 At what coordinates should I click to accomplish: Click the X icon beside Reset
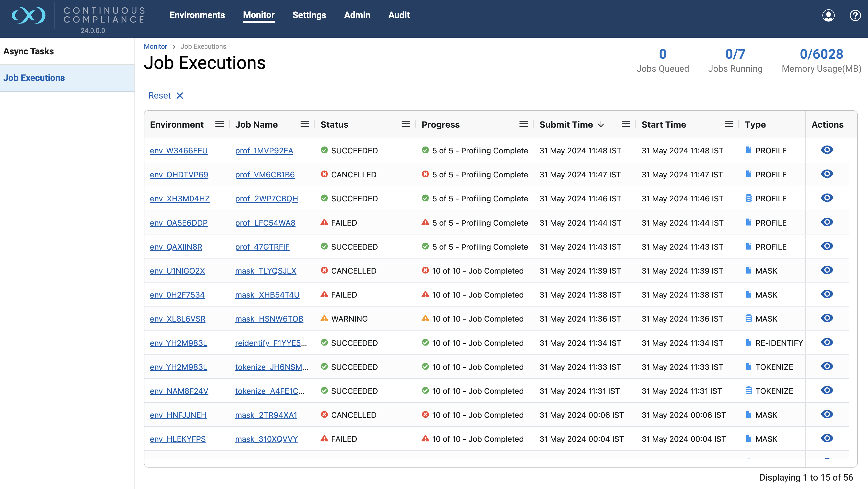tap(180, 96)
